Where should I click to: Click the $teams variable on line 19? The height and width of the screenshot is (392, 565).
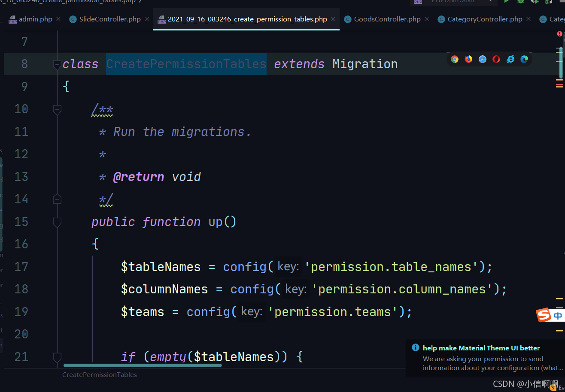[143, 312]
